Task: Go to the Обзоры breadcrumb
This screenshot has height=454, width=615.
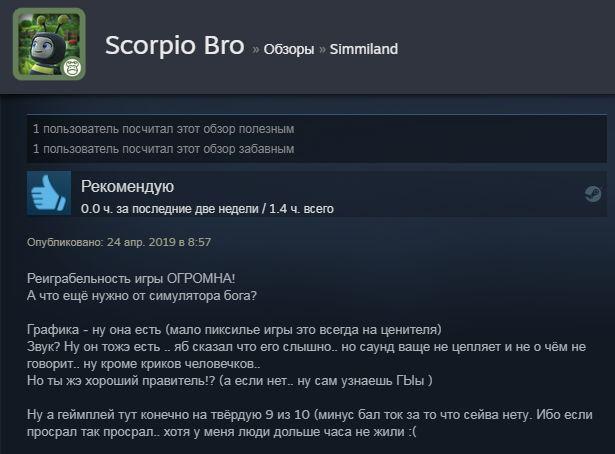Action: pyautogui.click(x=289, y=49)
